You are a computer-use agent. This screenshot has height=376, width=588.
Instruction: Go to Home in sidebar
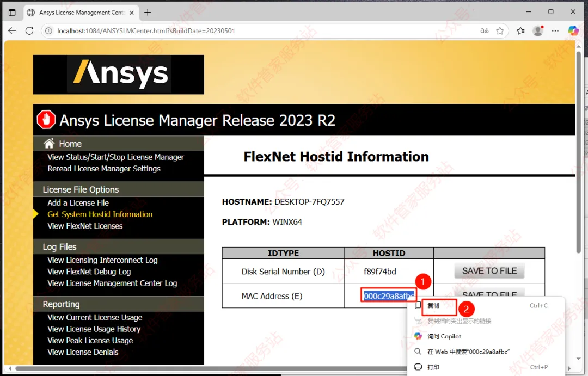click(70, 144)
